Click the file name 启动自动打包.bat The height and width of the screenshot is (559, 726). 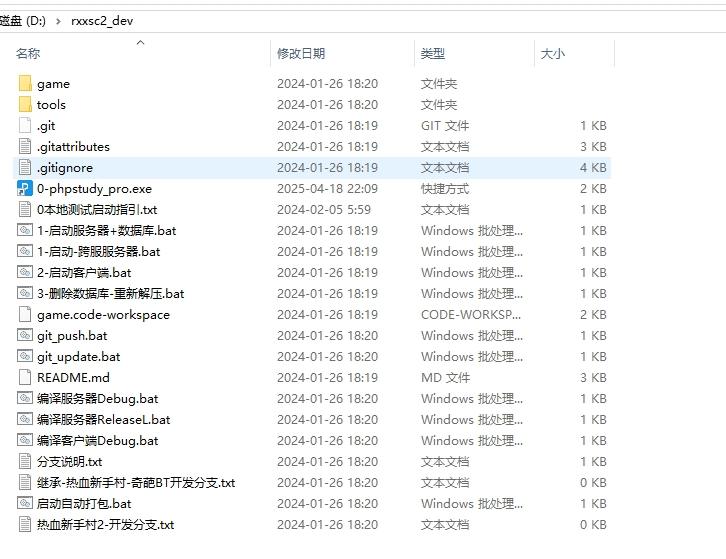coord(84,503)
